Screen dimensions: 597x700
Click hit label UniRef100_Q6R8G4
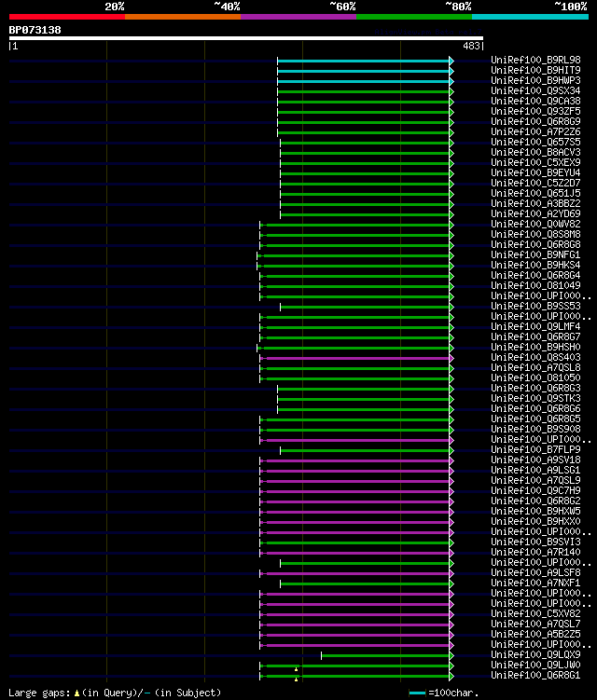pyautogui.click(x=535, y=276)
